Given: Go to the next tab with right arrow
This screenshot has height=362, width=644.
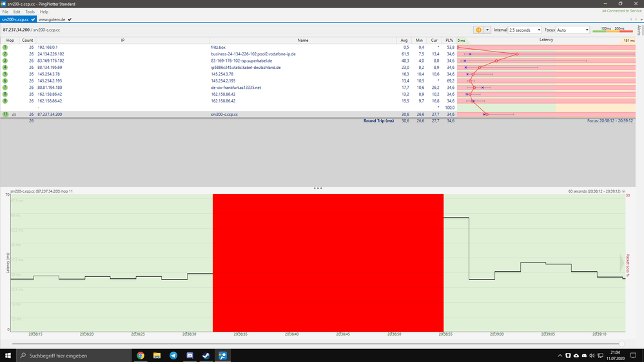Looking at the screenshot, I should pyautogui.click(x=636, y=19).
